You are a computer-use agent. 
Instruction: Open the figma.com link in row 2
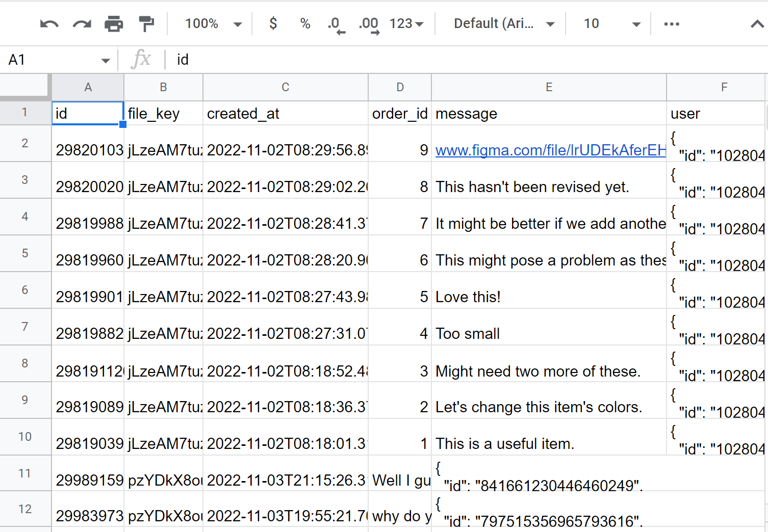550,150
